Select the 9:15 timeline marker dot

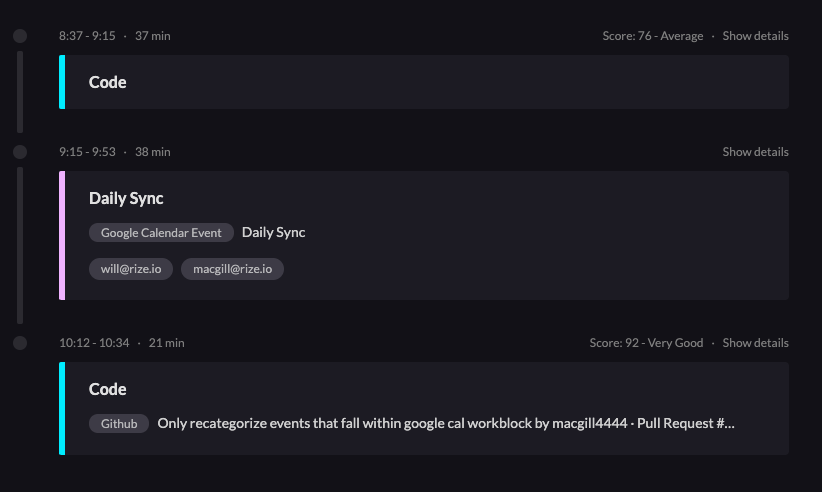point(20,152)
